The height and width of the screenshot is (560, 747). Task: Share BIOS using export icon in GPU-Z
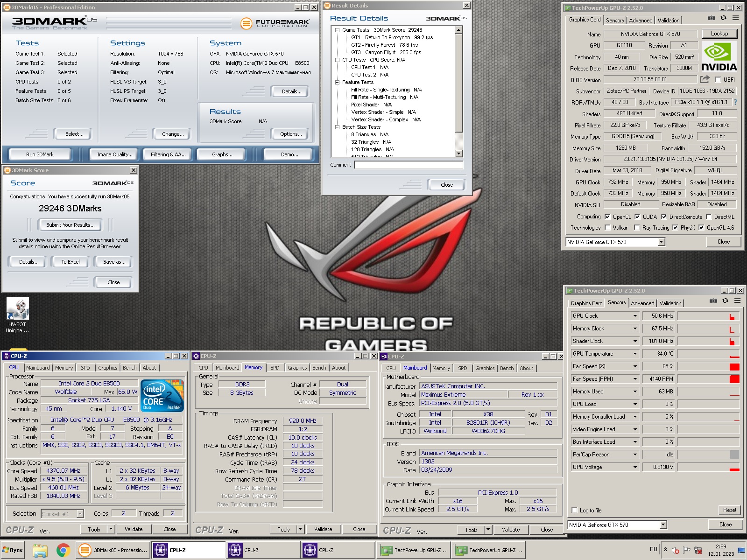705,79
